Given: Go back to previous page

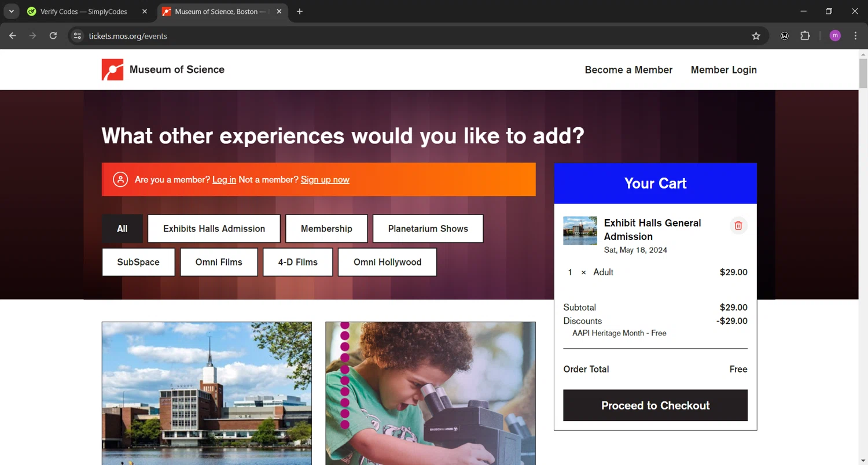Looking at the screenshot, I should click(13, 36).
